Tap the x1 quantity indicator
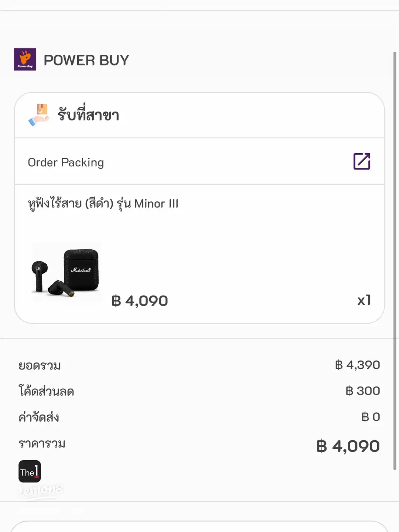 click(x=364, y=300)
